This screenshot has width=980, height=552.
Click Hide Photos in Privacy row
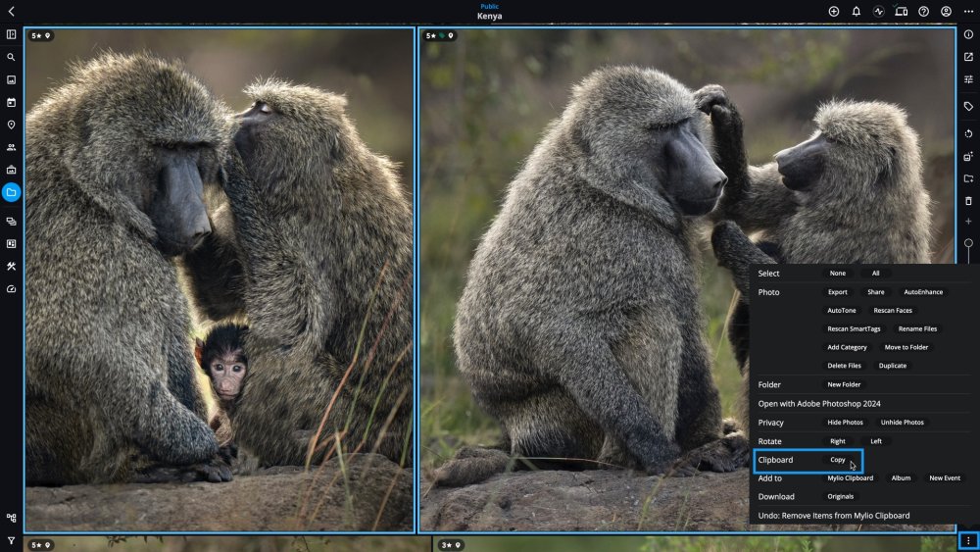coord(845,423)
